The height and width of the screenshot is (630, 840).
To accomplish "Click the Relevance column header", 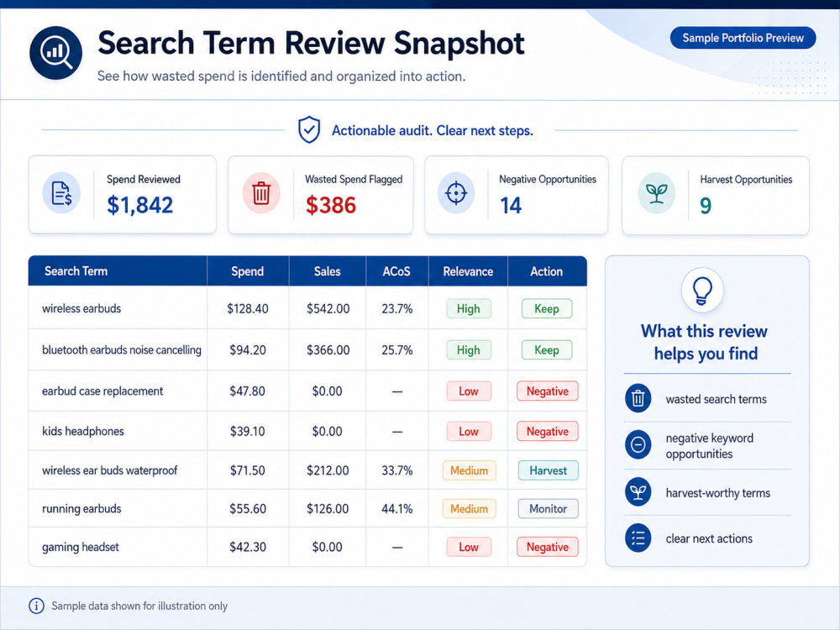I will (468, 271).
